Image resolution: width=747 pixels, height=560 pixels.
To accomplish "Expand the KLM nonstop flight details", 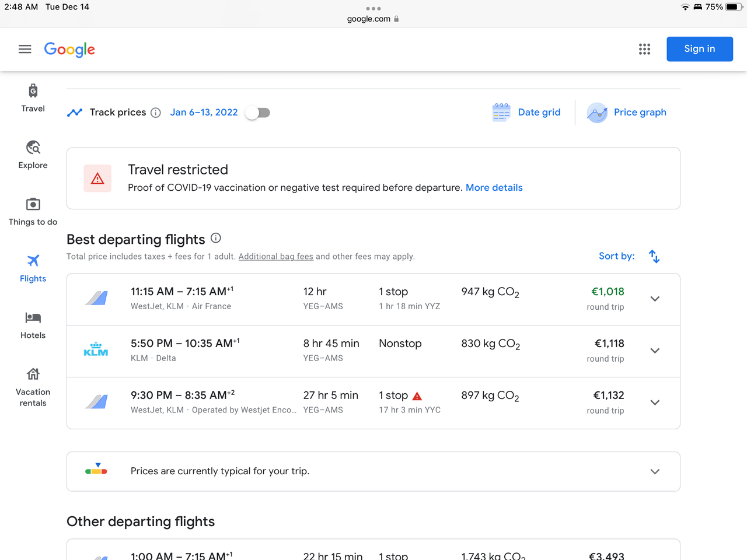I will pos(655,351).
